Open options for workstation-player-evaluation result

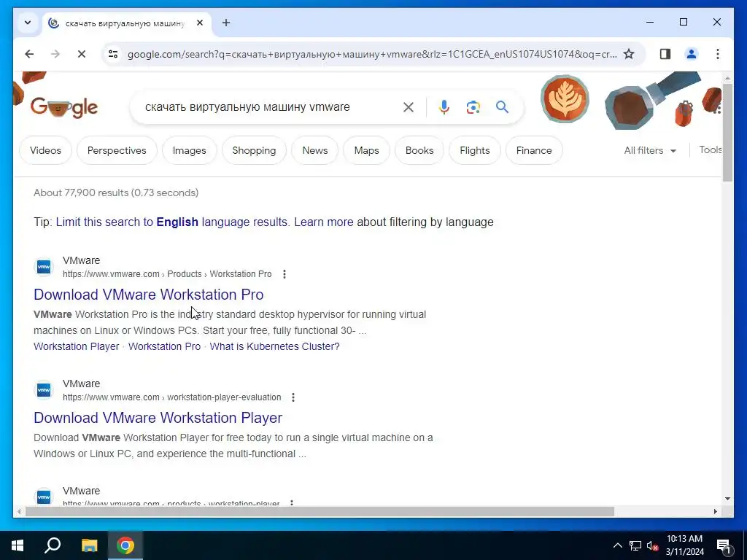pos(293,397)
